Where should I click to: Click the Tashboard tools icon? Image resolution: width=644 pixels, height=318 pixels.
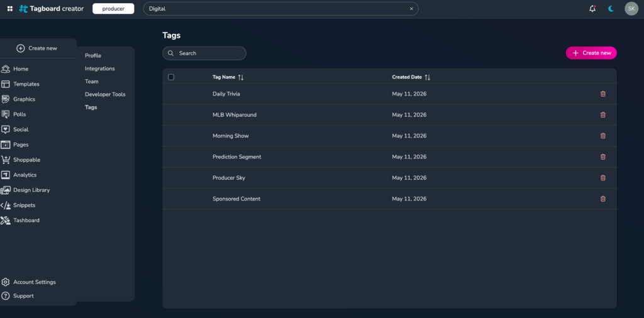click(5, 221)
